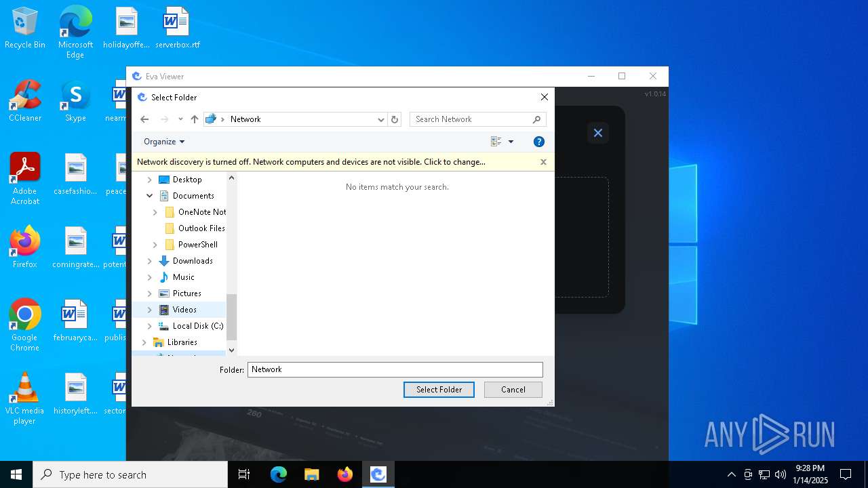Open the Help button in dialog

tap(539, 142)
